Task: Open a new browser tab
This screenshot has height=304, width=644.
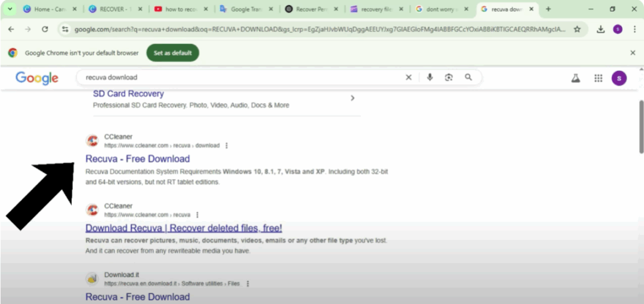Action: click(548, 9)
